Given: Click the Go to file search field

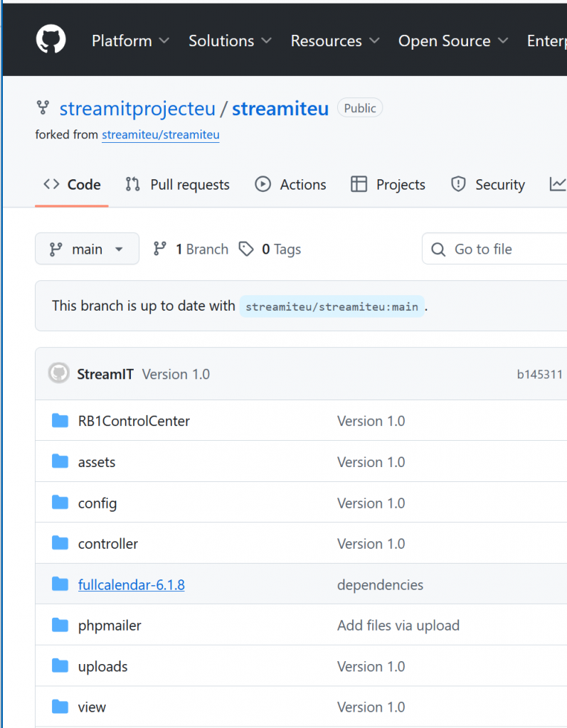Looking at the screenshot, I should click(498, 250).
